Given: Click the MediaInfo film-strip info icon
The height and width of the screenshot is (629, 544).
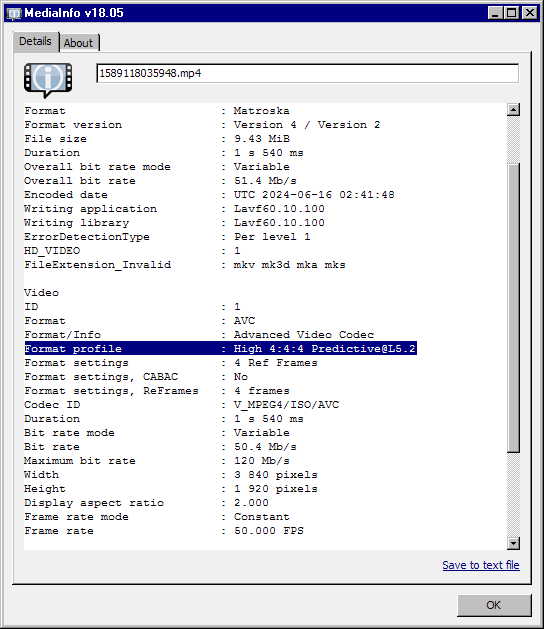Looking at the screenshot, I should [48, 80].
